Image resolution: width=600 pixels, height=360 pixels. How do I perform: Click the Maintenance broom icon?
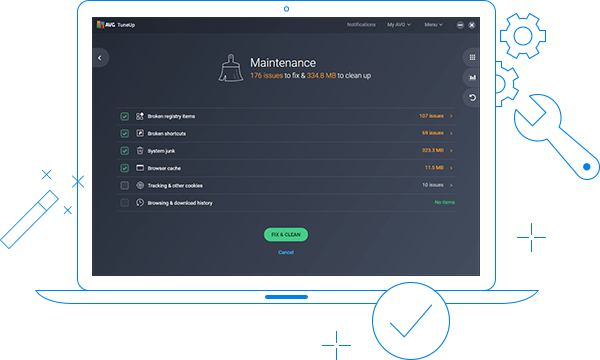coord(231,68)
